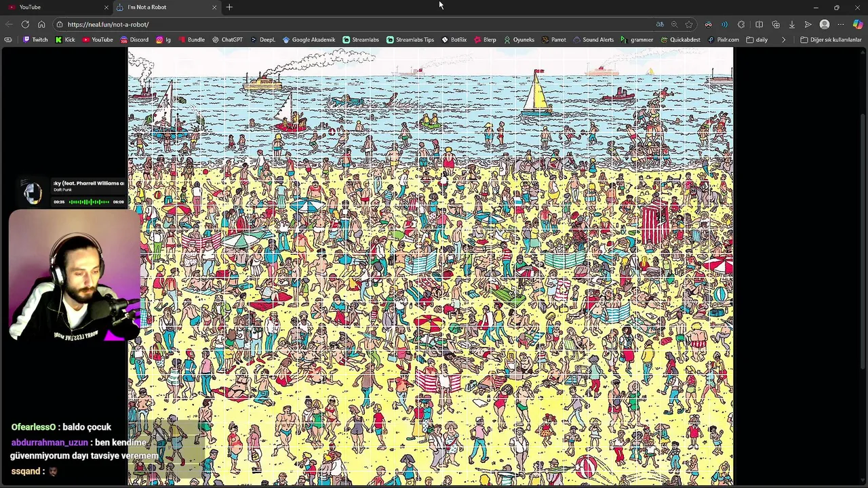Click the streamer webcam overlay
This screenshot has width=868, height=488.
[x=75, y=275]
